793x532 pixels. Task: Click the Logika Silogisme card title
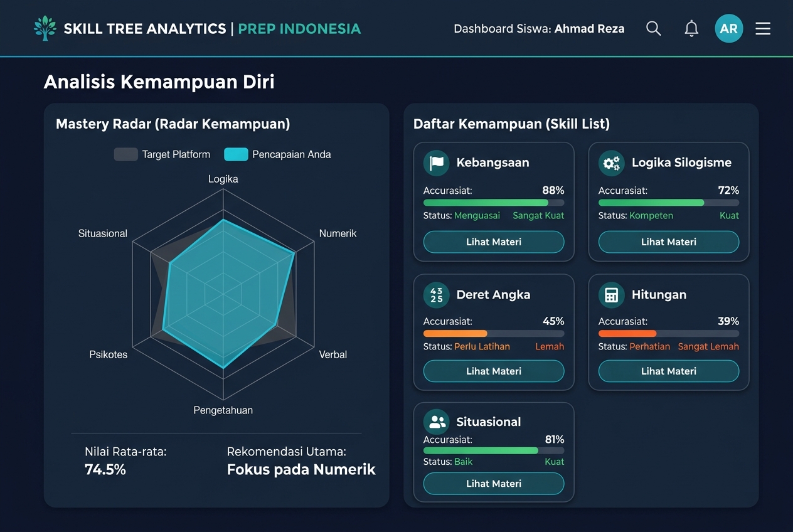coord(681,162)
